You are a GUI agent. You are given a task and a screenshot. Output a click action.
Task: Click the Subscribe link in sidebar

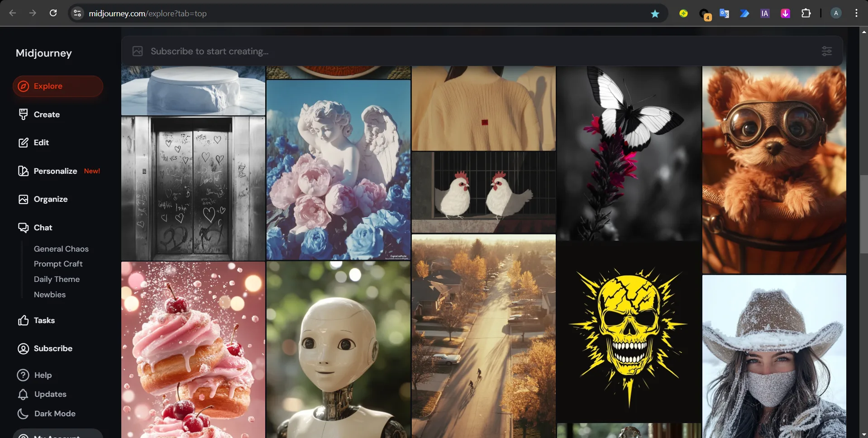pos(52,348)
